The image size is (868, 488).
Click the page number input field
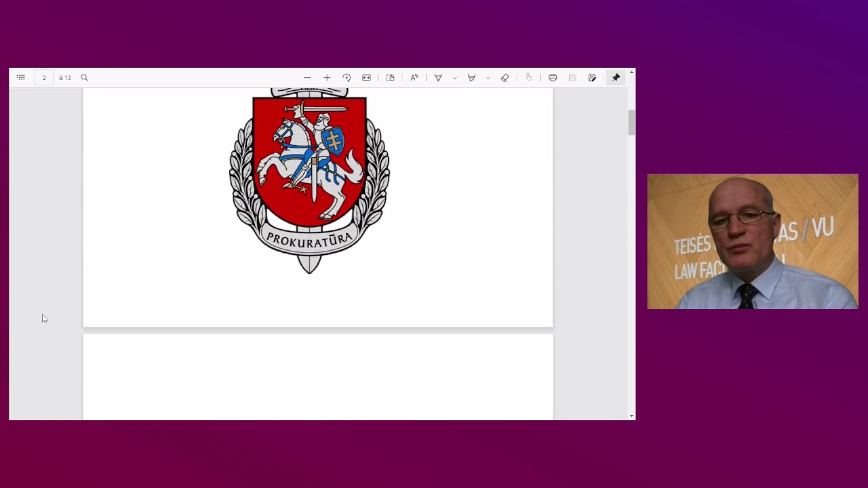point(44,78)
